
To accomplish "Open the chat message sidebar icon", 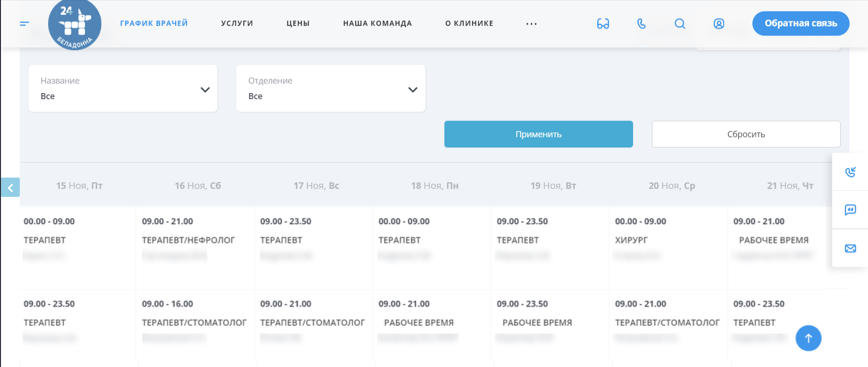I will coord(850,210).
